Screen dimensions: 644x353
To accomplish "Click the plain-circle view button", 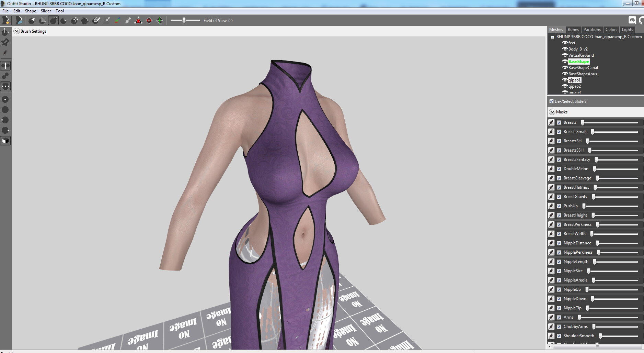I will [x=5, y=110].
